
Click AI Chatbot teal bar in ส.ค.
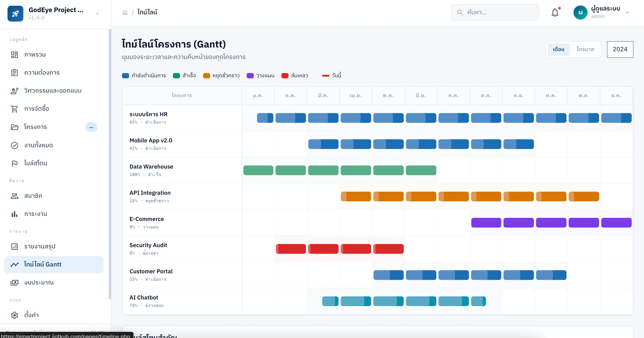pos(478,301)
